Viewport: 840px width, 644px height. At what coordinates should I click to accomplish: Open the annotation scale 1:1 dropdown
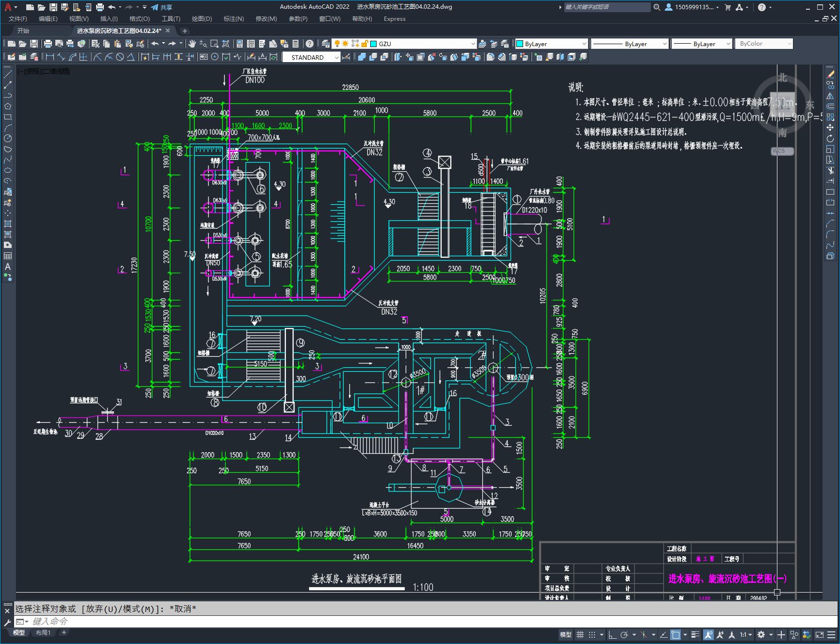click(x=746, y=635)
